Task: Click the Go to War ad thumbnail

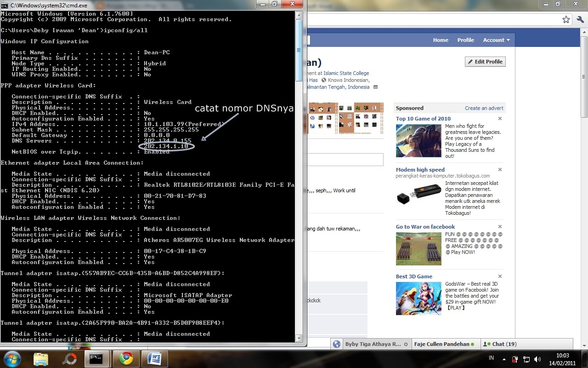Action: tap(418, 248)
